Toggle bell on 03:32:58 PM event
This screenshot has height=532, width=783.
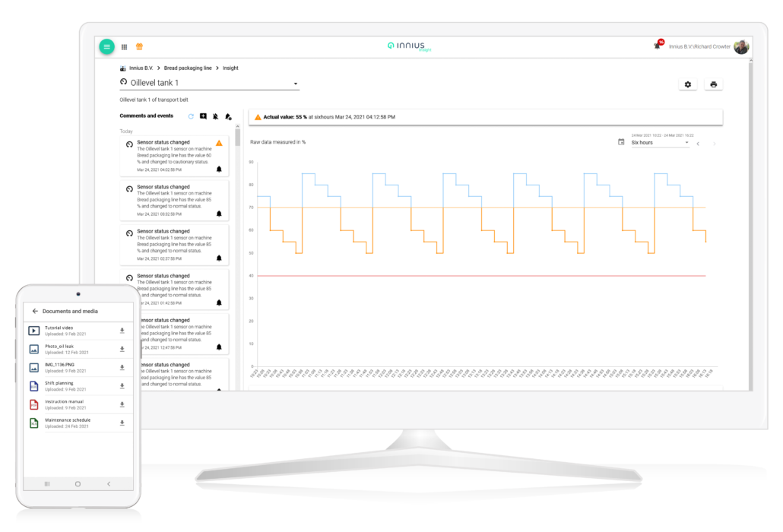(x=219, y=214)
